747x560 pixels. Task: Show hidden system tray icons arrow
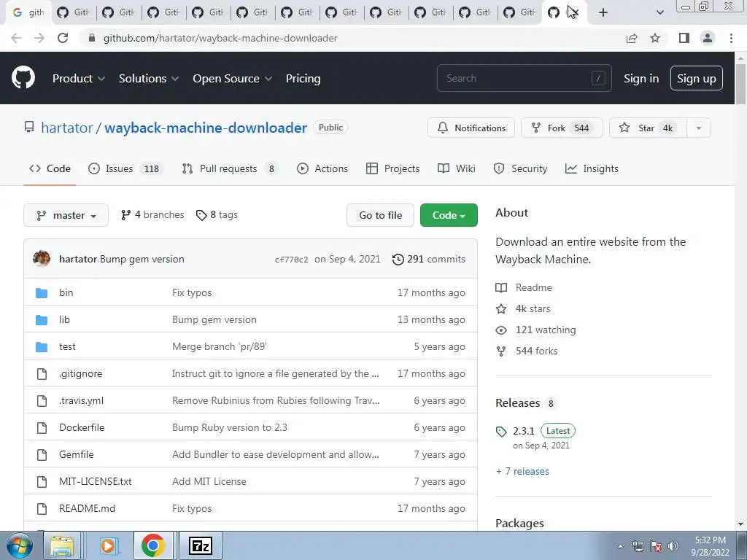click(620, 546)
